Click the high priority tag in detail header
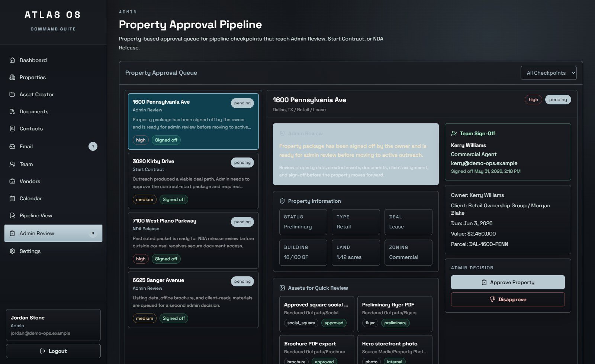Image resolution: width=595 pixels, height=364 pixels. coord(533,100)
